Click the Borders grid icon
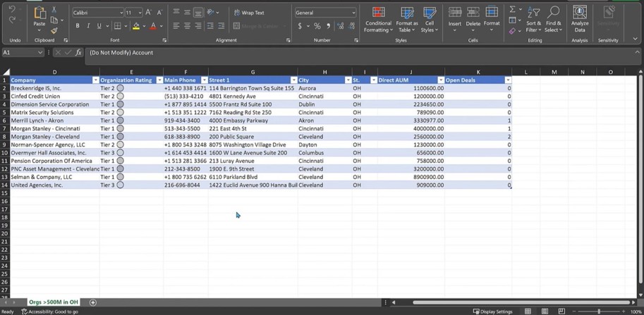644x315 pixels. [x=118, y=26]
